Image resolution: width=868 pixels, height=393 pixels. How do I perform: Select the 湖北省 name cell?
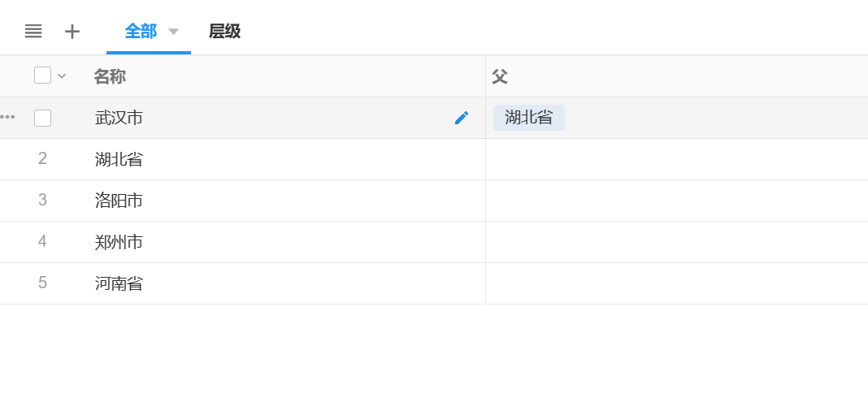119,159
